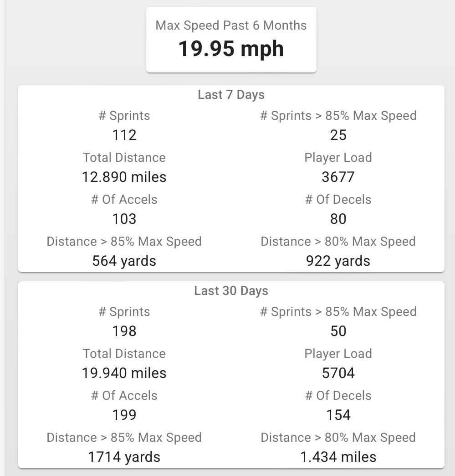Click the Last 7 Days heading
This screenshot has width=455, height=476.
(x=231, y=95)
